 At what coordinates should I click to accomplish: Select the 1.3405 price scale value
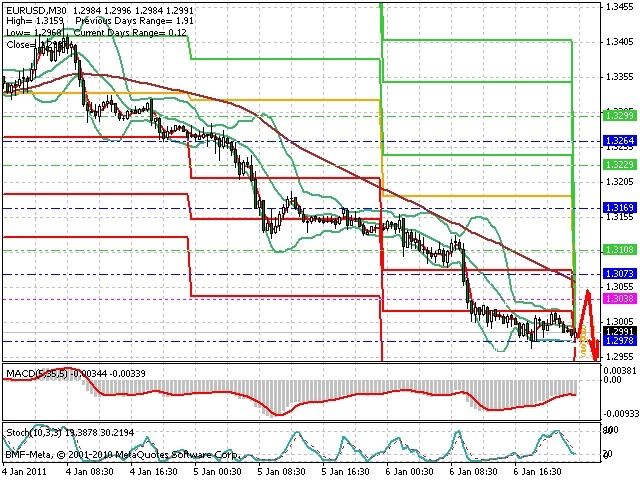coord(620,41)
